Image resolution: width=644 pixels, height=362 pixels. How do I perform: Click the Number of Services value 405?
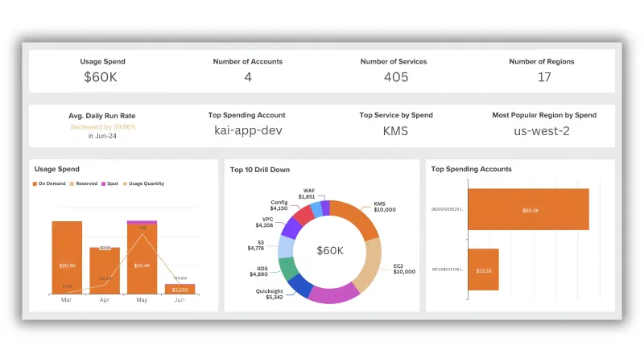[396, 77]
